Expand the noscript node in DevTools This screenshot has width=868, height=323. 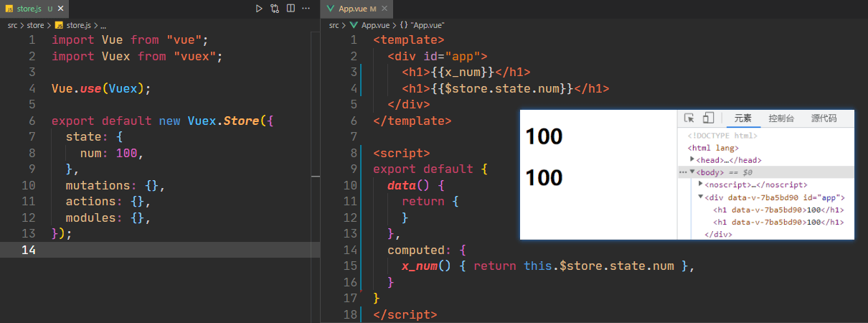point(700,184)
